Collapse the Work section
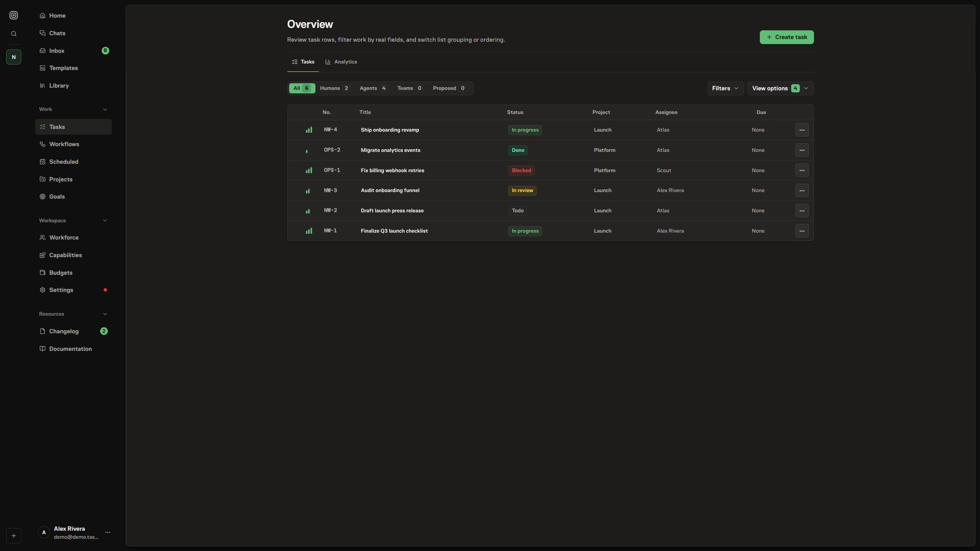 coord(105,109)
